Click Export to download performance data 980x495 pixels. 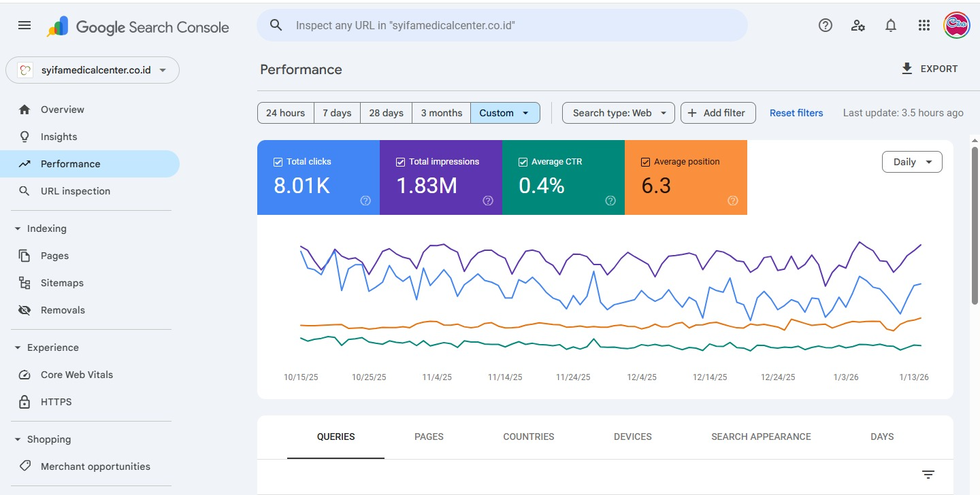930,68
